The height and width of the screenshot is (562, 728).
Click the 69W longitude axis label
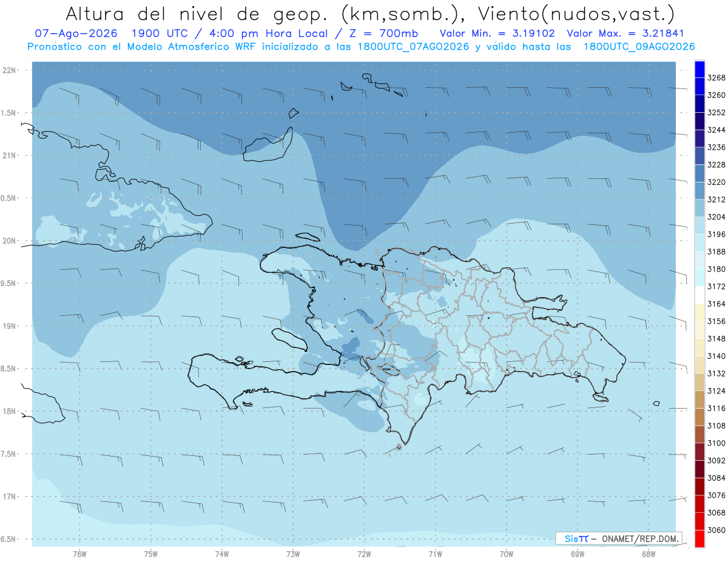tap(578, 555)
